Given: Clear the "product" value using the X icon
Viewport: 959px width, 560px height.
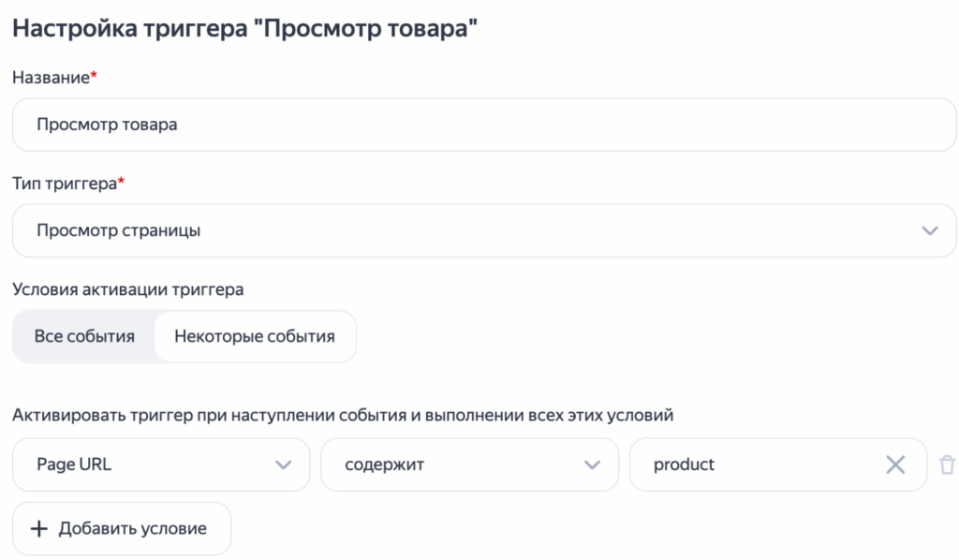Looking at the screenshot, I should tap(895, 464).
